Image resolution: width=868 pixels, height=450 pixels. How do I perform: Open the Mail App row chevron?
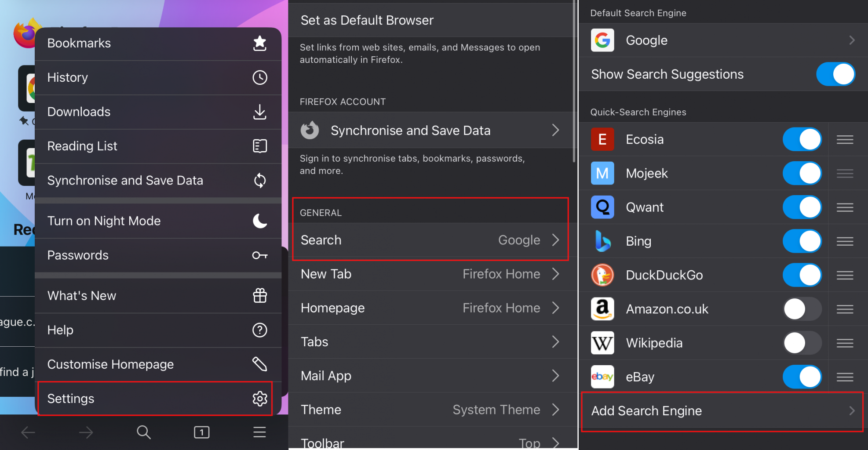(556, 375)
